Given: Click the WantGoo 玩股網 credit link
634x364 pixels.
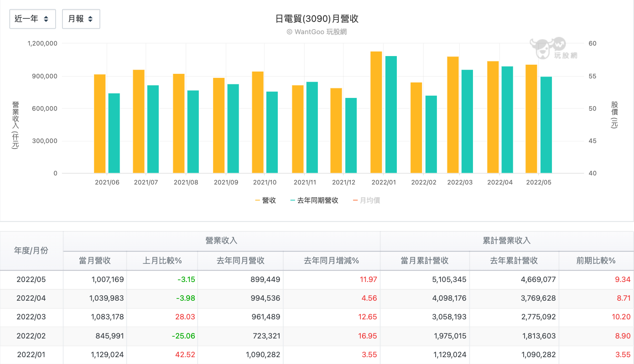Looking at the screenshot, I should pyautogui.click(x=317, y=32).
